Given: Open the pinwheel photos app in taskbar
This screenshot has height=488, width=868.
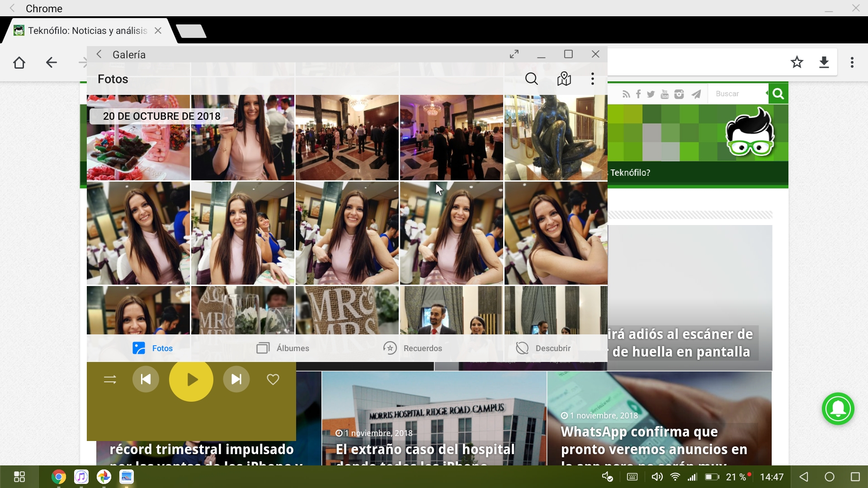Looking at the screenshot, I should pyautogui.click(x=104, y=477).
